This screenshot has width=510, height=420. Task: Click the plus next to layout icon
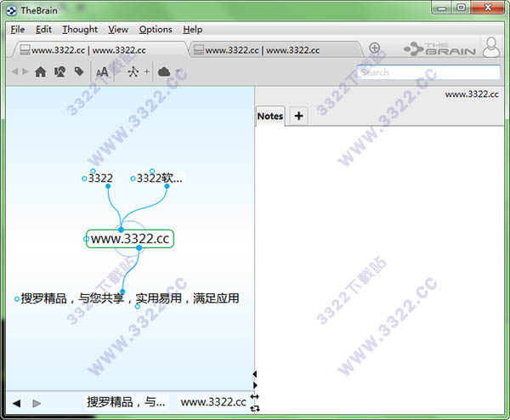tap(147, 71)
